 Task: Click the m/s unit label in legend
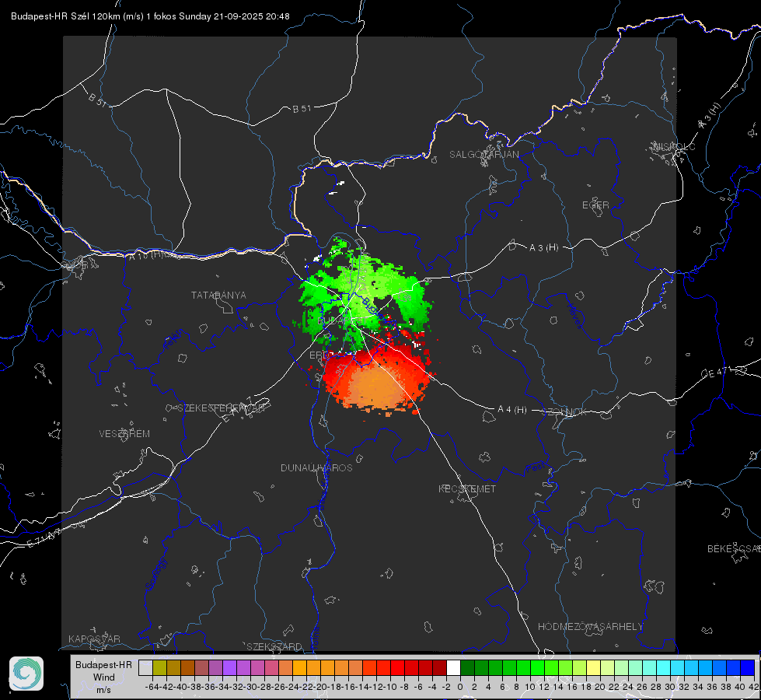click(x=103, y=689)
